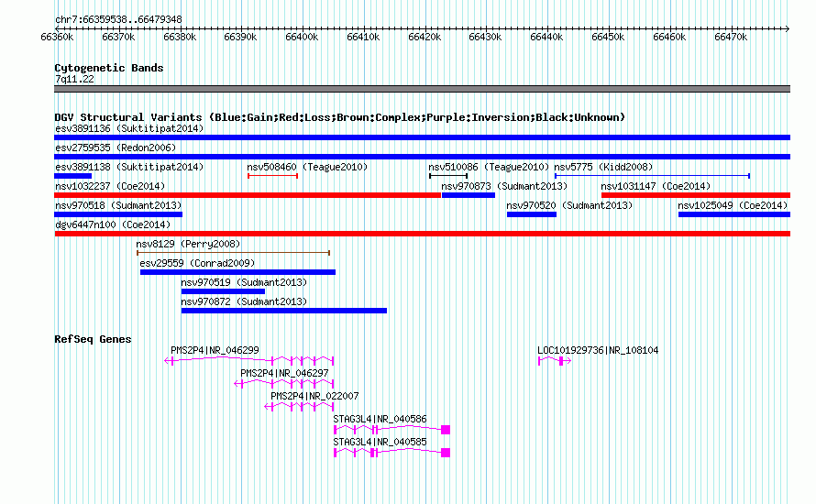816x504 pixels.
Task: Click the thin blue nsv5775 (Kidd2008) variant line
Action: tap(652, 176)
